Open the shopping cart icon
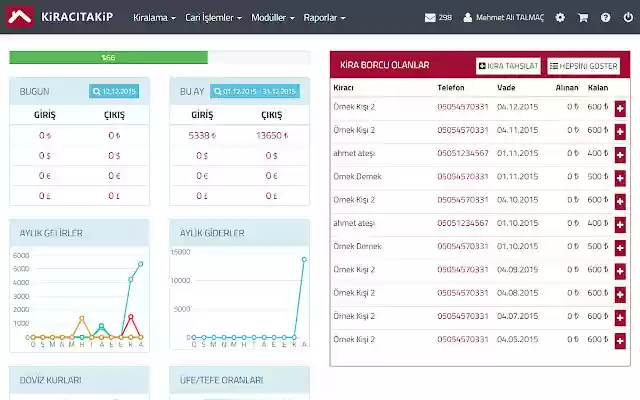 coord(583,18)
